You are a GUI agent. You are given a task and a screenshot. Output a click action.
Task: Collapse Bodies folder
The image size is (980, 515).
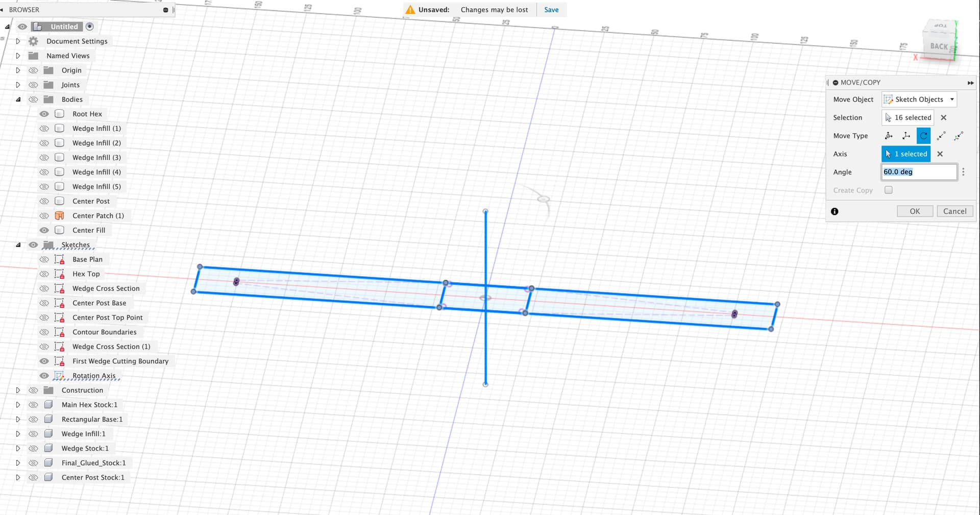point(18,100)
